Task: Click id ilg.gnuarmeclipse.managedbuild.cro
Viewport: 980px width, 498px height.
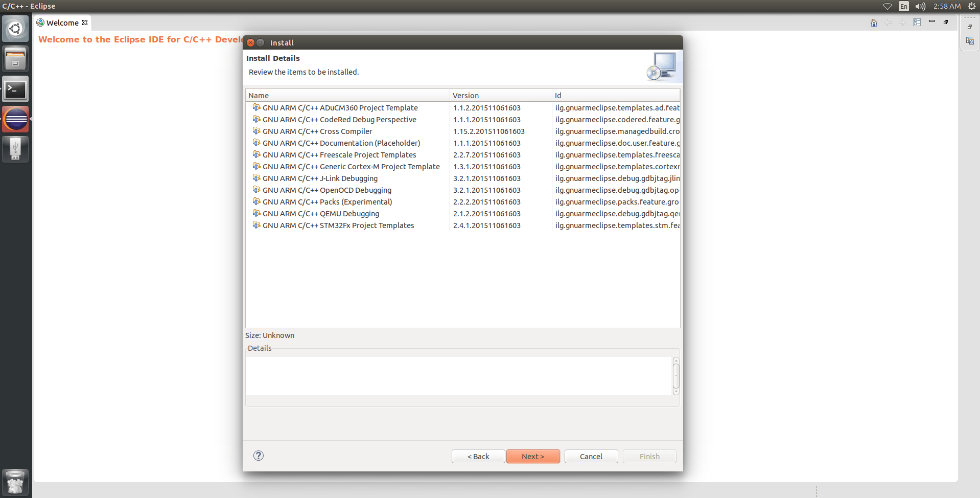Action: click(x=617, y=131)
